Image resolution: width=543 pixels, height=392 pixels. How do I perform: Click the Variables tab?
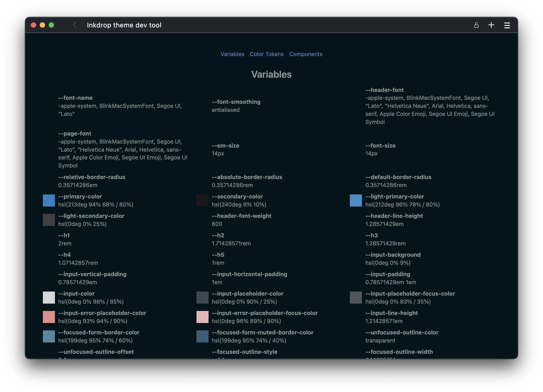[x=232, y=54]
